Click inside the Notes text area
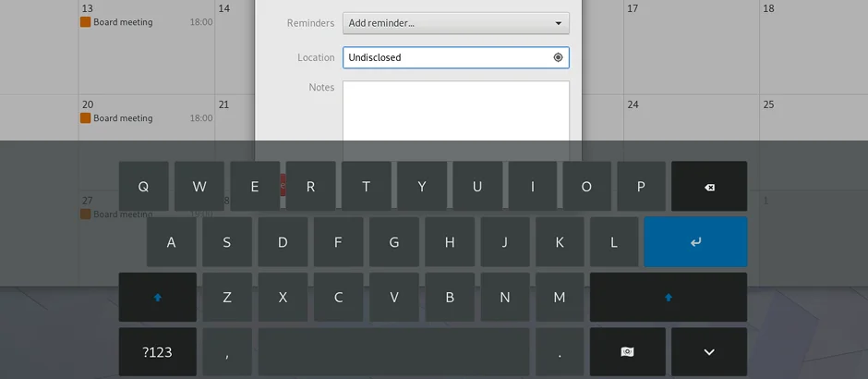Screen dimensions: 868x379 [455, 111]
